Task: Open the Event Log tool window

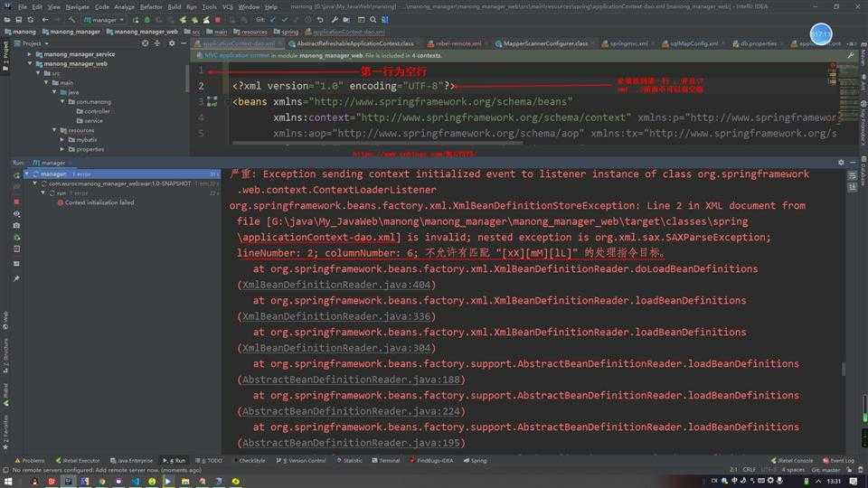Action: pyautogui.click(x=838, y=460)
